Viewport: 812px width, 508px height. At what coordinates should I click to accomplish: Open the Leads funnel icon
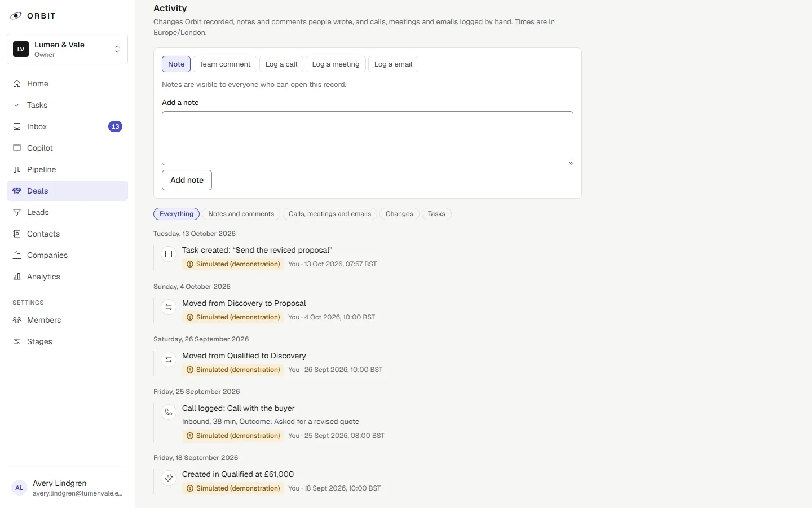tap(17, 212)
